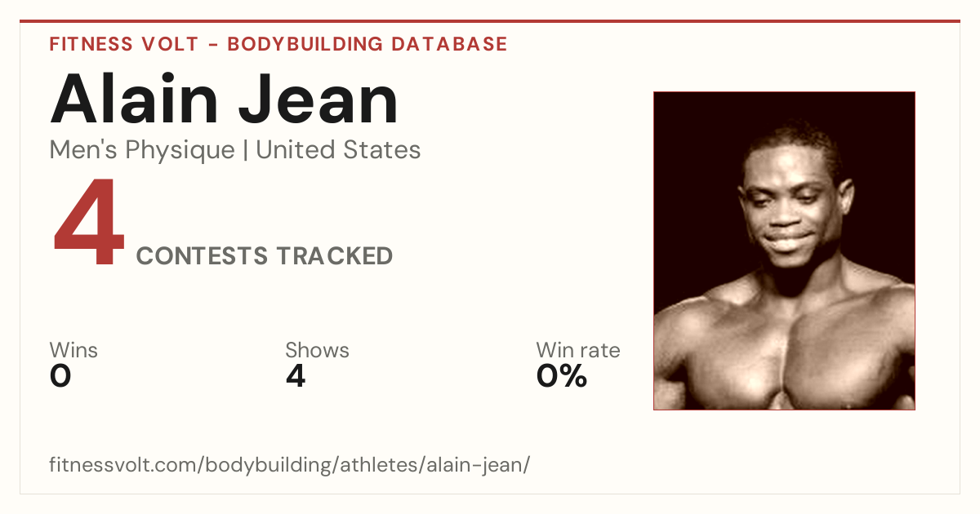This screenshot has width=980, height=514.
Task: Select the Men's Physique division text
Action: coord(142,150)
